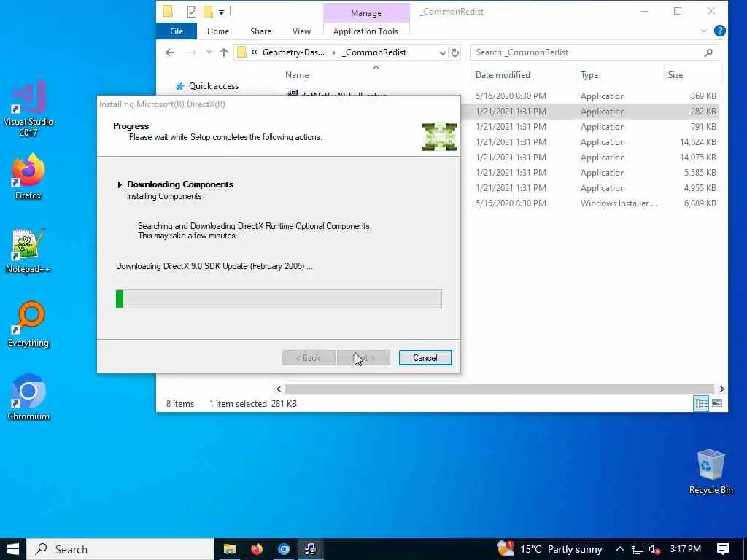Open the notification center
Screen dimensions: 747x560
pyautogui.click(x=723, y=549)
